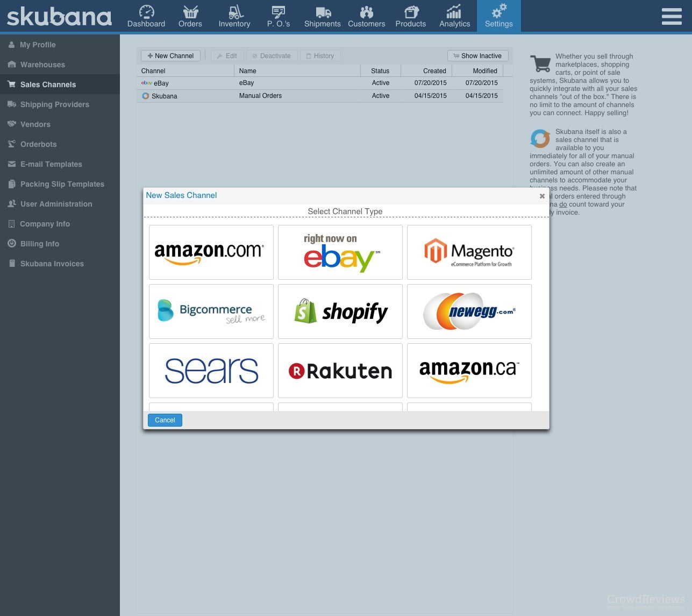This screenshot has width=692, height=616.
Task: Pick Amazon.ca as the channel type
Action: click(469, 370)
